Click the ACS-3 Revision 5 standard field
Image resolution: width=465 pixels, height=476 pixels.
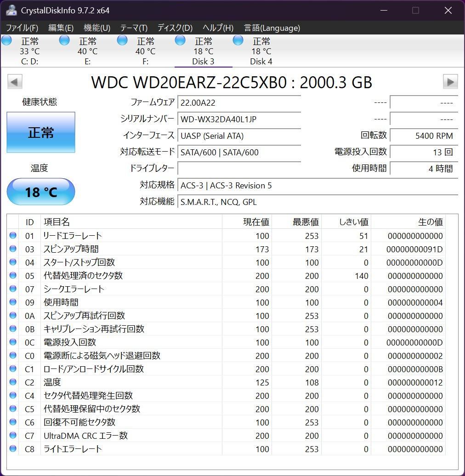(x=318, y=185)
